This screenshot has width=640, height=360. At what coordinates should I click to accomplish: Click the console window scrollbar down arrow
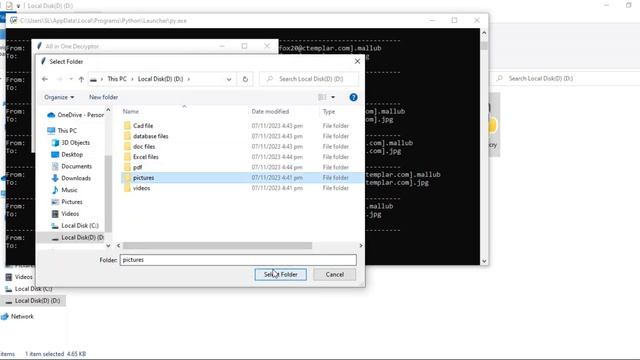coord(484,261)
